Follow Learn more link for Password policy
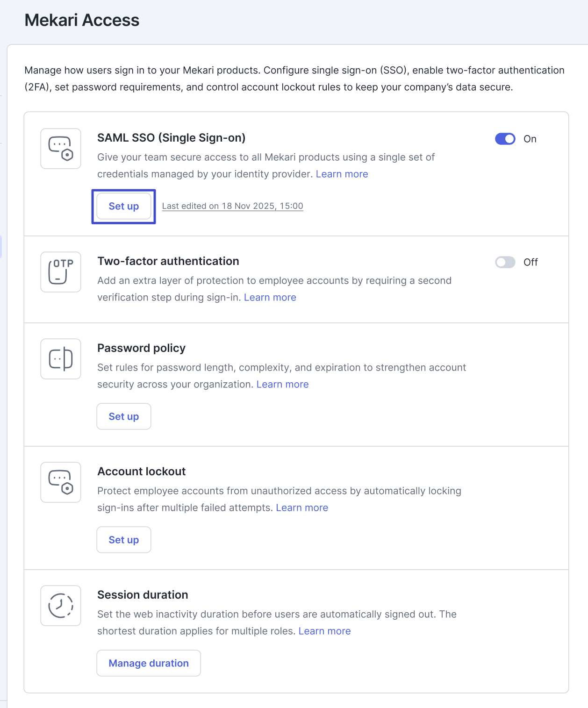This screenshot has height=708, width=588. pos(282,385)
